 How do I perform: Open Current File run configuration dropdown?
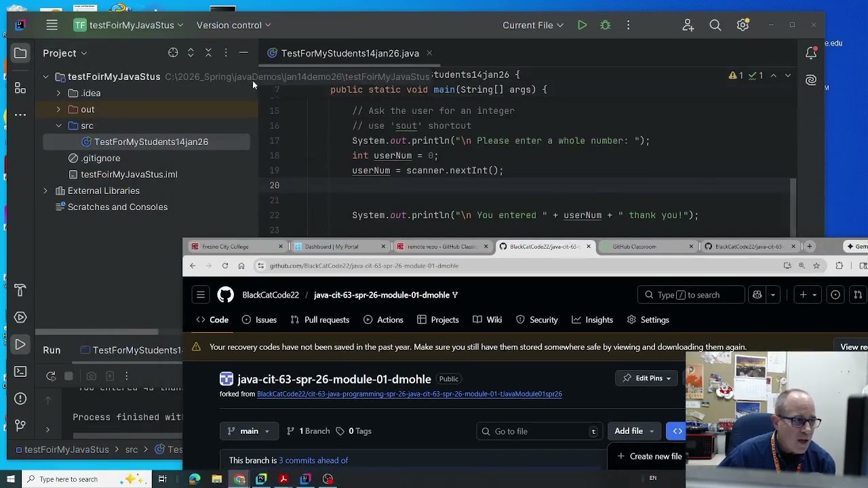click(x=533, y=25)
